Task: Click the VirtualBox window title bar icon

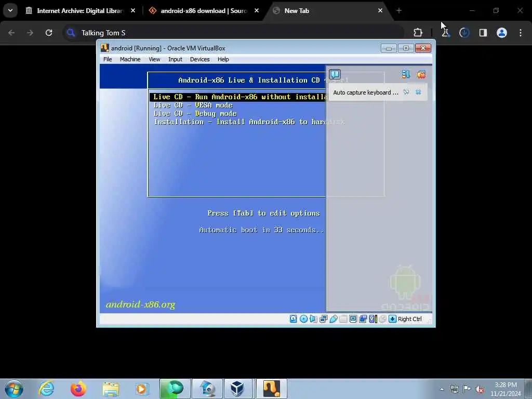Action: click(105, 48)
